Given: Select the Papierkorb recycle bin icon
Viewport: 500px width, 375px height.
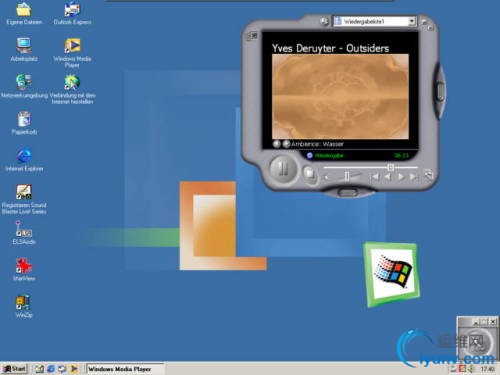Looking at the screenshot, I should tap(24, 123).
